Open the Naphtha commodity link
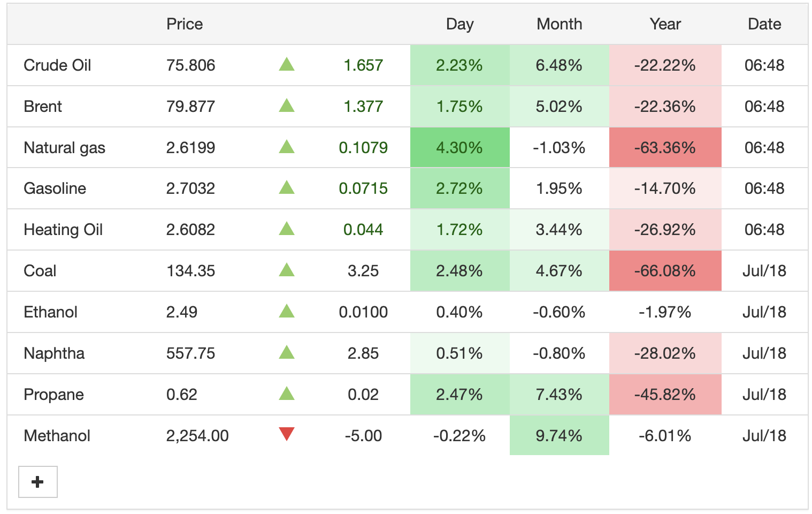Image resolution: width=812 pixels, height=514 pixels. click(54, 353)
